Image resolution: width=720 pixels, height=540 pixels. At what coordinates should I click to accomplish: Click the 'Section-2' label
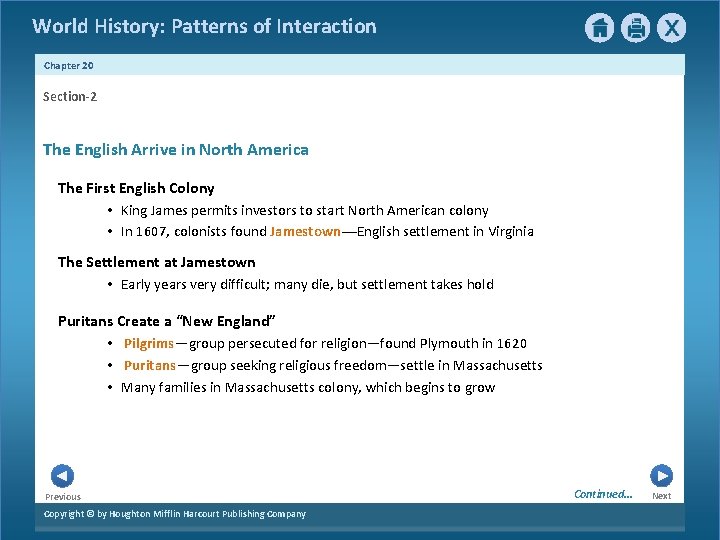point(70,96)
